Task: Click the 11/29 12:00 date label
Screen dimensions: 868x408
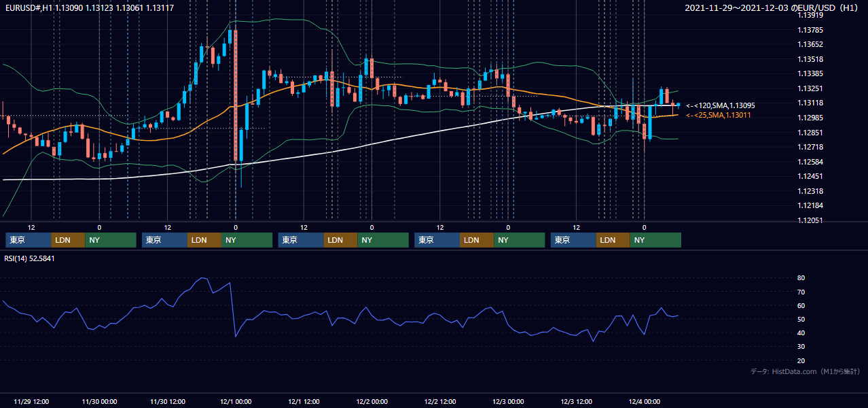Action: pyautogui.click(x=31, y=401)
